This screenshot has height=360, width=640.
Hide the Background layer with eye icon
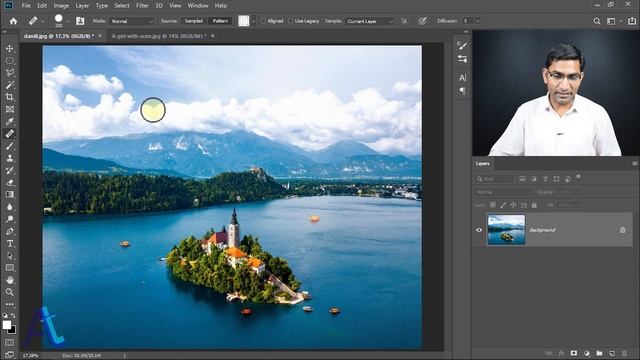tap(479, 230)
